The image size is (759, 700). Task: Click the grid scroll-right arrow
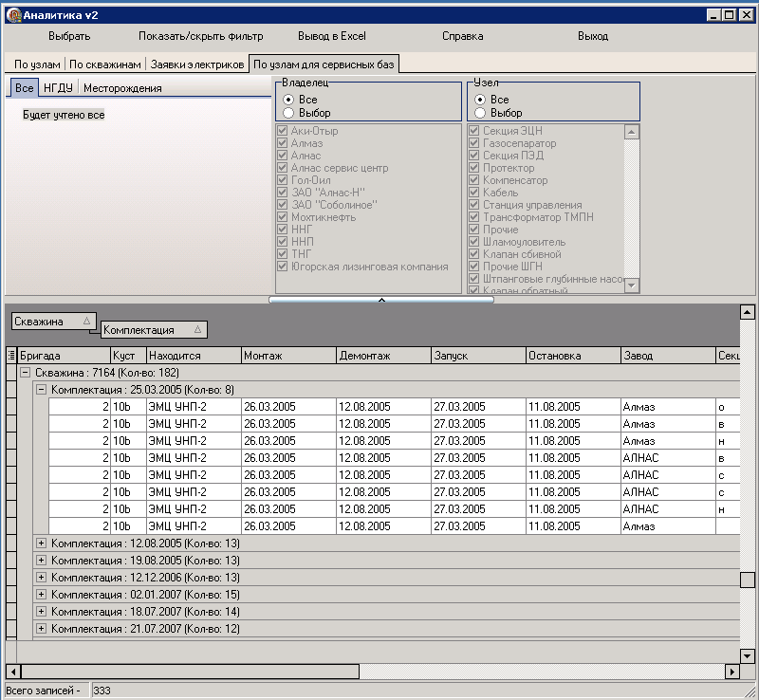tap(731, 672)
